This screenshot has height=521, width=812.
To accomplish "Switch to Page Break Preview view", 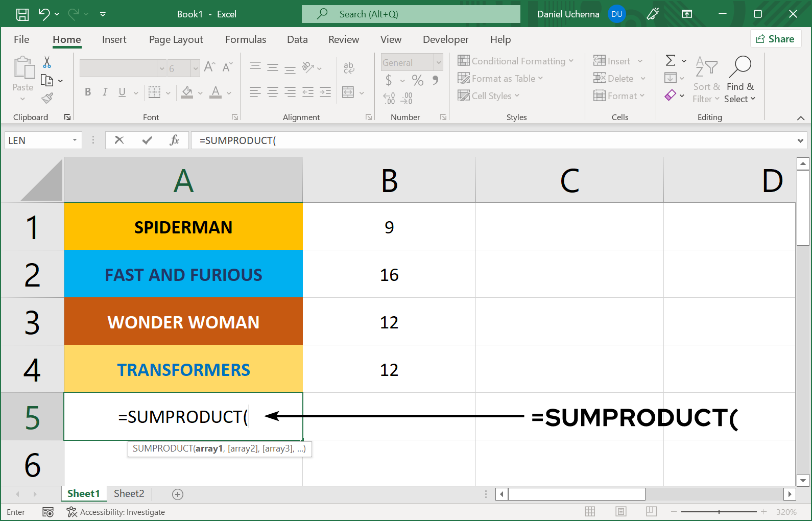I will (651, 512).
